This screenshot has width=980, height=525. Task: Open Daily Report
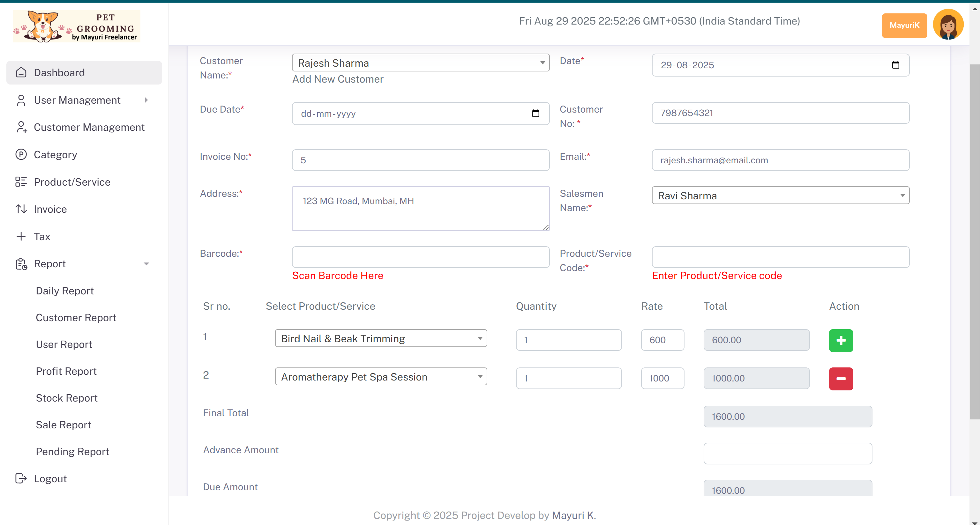click(x=65, y=291)
